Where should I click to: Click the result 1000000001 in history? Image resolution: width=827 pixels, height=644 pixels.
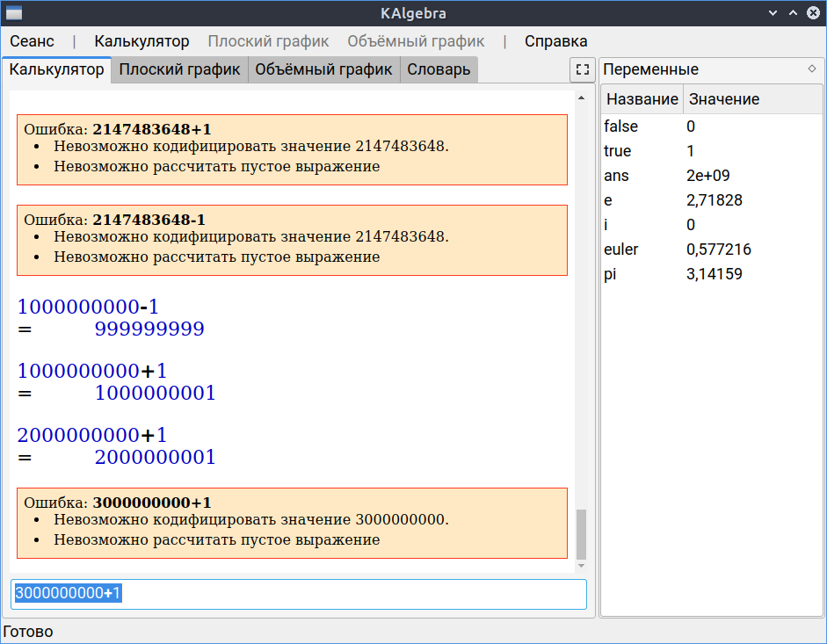155,394
